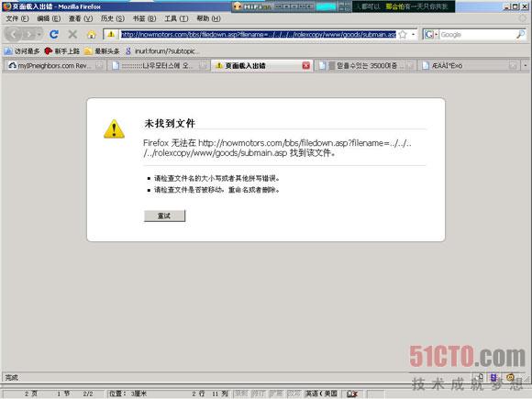Open the list-all-tabs dropdown arrow
Viewport: 532px width, 399px height.
coord(526,65)
